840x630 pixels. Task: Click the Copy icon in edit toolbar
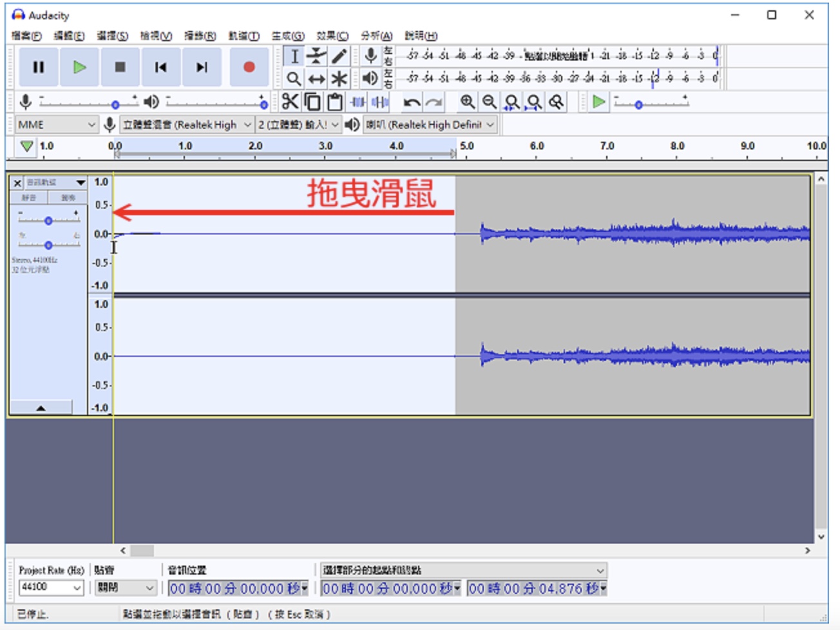[x=312, y=102]
